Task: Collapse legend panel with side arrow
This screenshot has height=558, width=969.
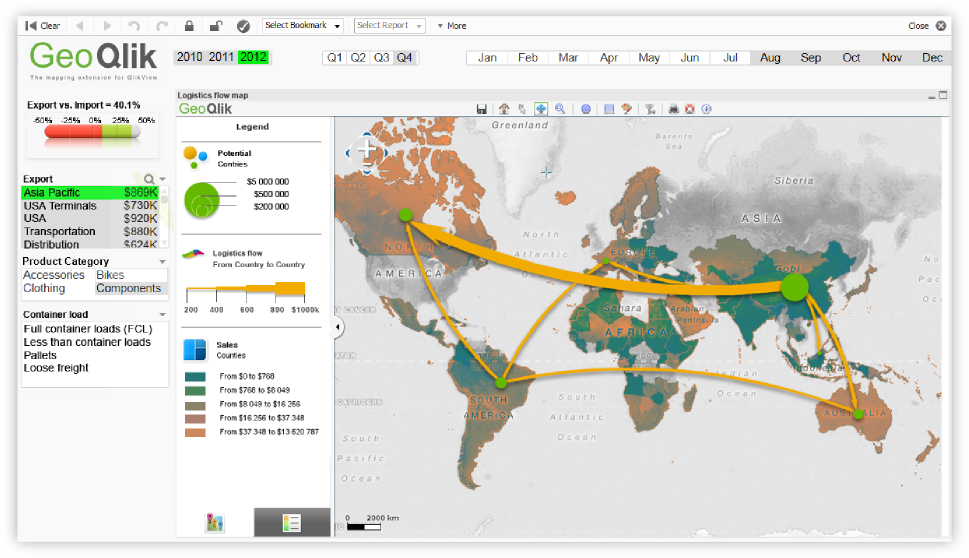Action: point(338,328)
